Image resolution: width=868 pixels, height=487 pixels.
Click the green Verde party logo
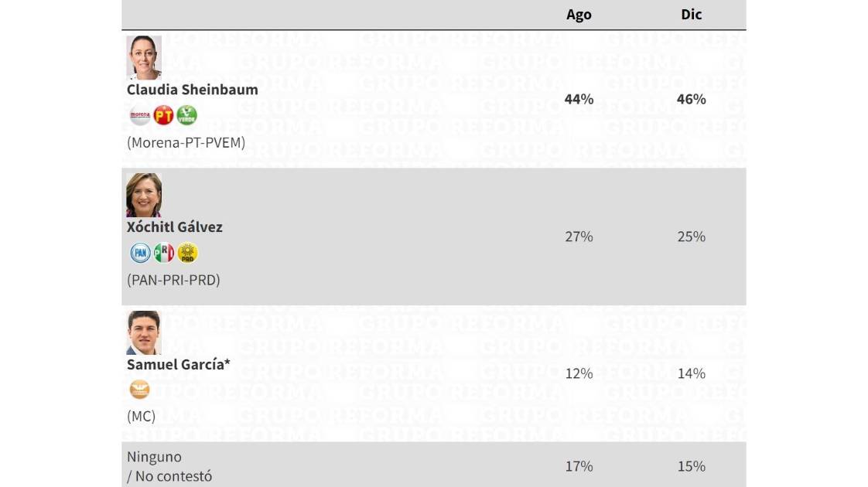pyautogui.click(x=186, y=116)
